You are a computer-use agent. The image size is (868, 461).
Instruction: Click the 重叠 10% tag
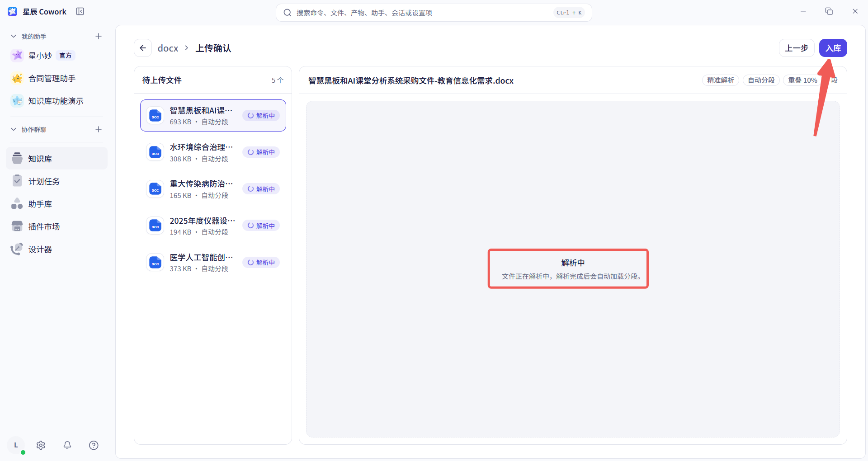803,80
